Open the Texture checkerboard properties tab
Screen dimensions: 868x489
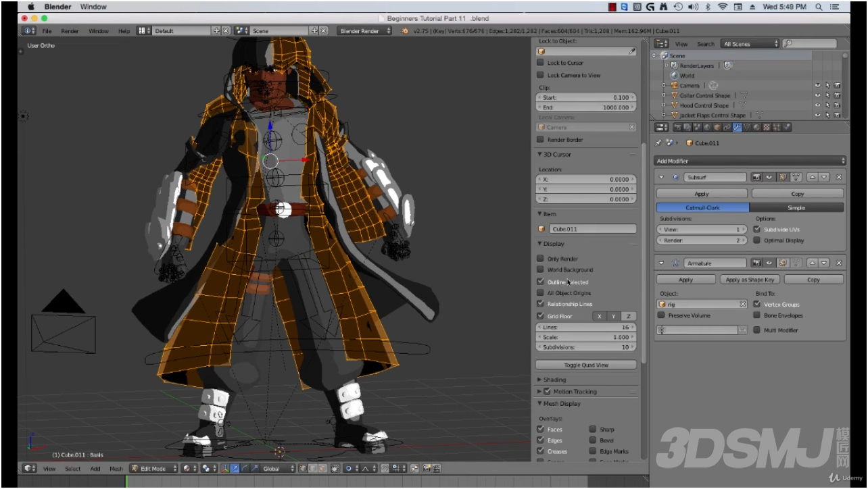point(767,127)
